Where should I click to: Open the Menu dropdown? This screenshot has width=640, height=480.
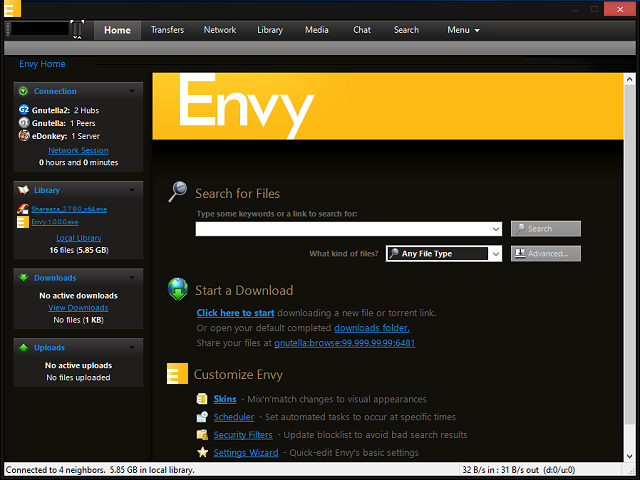pyautogui.click(x=463, y=30)
